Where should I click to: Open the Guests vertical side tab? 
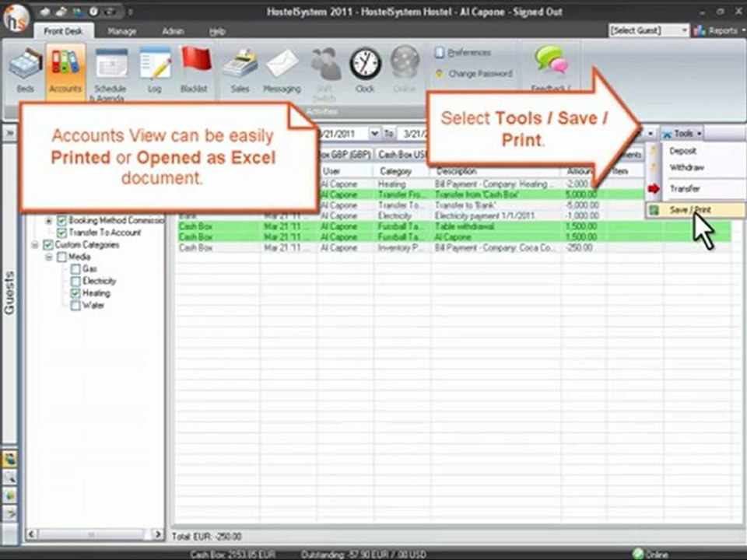tap(9, 293)
